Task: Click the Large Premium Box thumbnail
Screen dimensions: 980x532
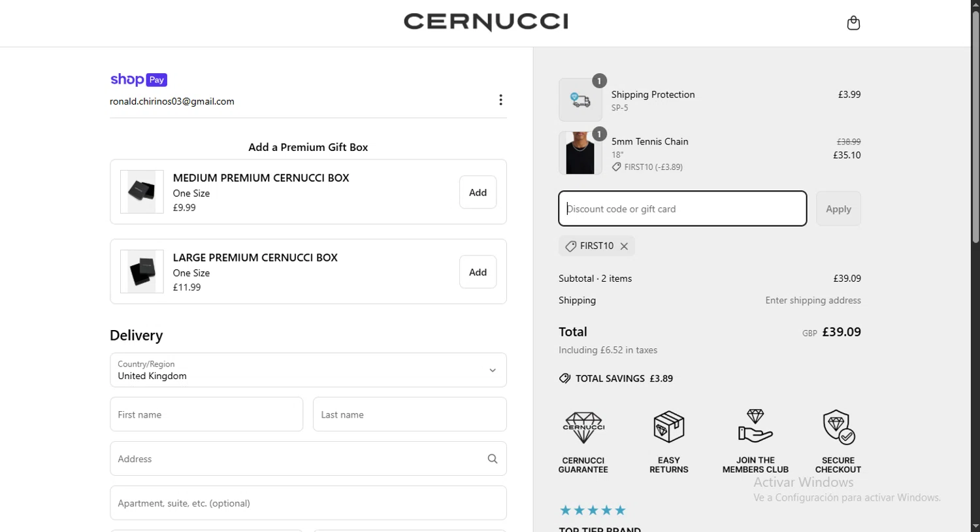Action: (142, 271)
